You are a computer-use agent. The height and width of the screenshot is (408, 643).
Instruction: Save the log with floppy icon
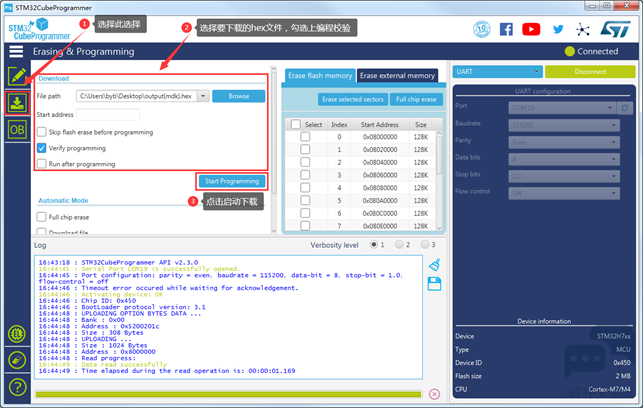point(434,284)
